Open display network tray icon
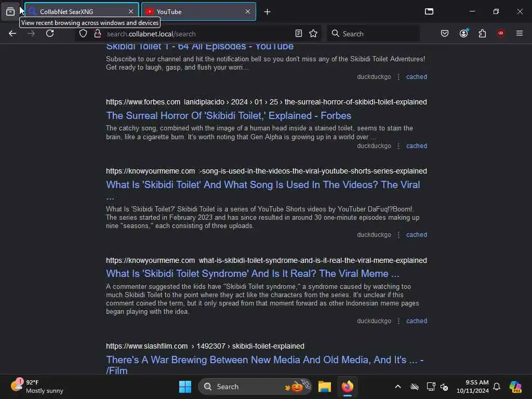The height and width of the screenshot is (399, 532). pos(431,387)
